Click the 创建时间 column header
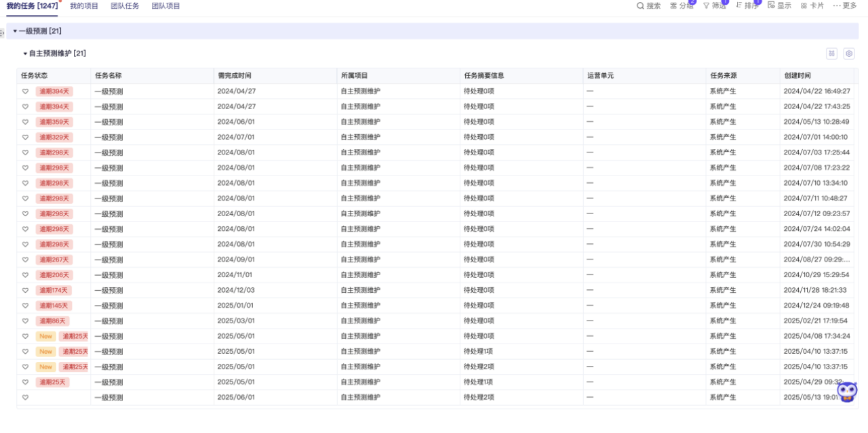The width and height of the screenshot is (868, 433). (x=797, y=76)
